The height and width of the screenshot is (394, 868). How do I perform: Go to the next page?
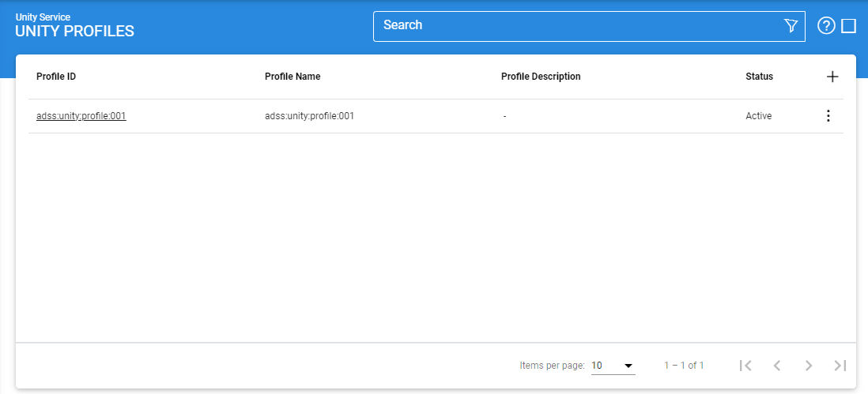808,366
